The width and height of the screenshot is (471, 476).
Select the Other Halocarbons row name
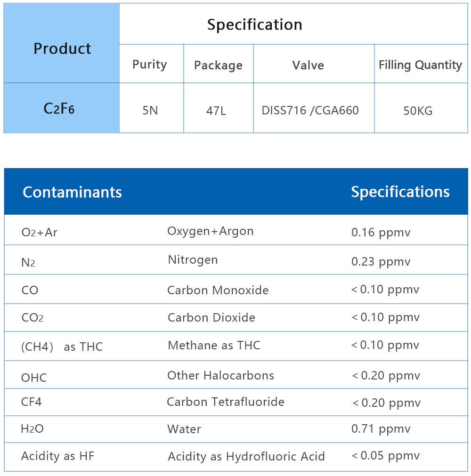220,375
